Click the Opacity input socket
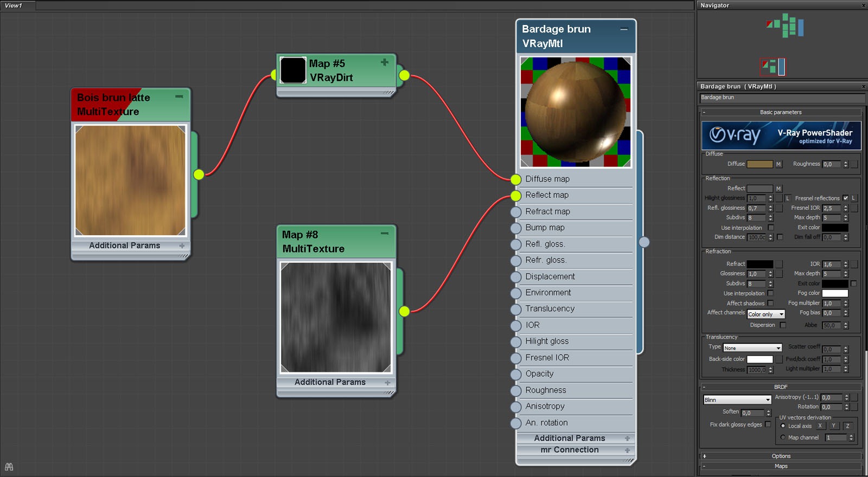This screenshot has width=868, height=477. (x=515, y=375)
